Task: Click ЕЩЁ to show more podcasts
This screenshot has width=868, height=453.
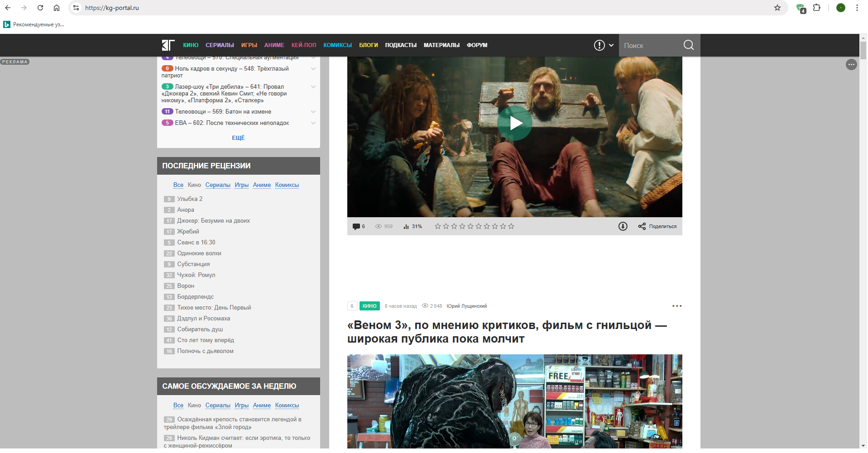Action: coord(238,138)
